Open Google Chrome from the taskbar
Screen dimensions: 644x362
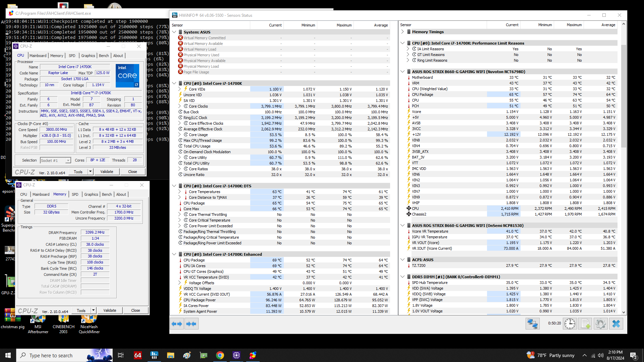pos(220,355)
